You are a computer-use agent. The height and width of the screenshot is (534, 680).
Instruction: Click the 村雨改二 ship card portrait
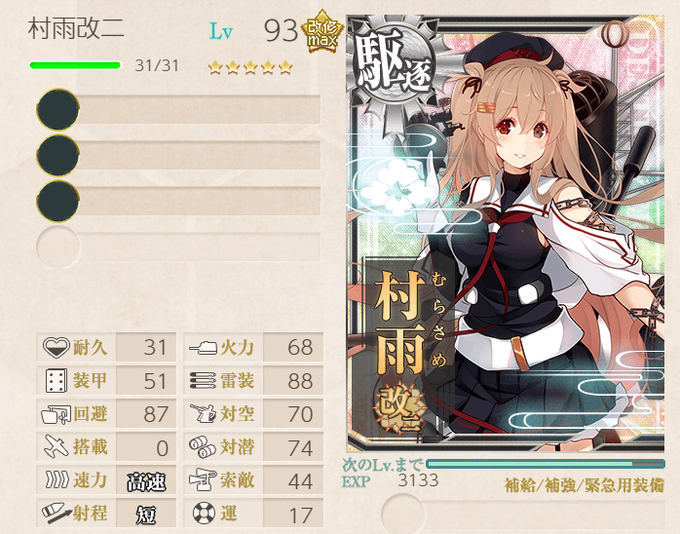pos(506,234)
